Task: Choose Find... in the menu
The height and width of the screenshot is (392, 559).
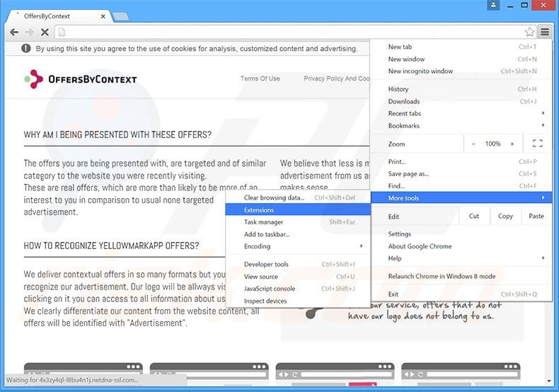Action: coord(461,186)
